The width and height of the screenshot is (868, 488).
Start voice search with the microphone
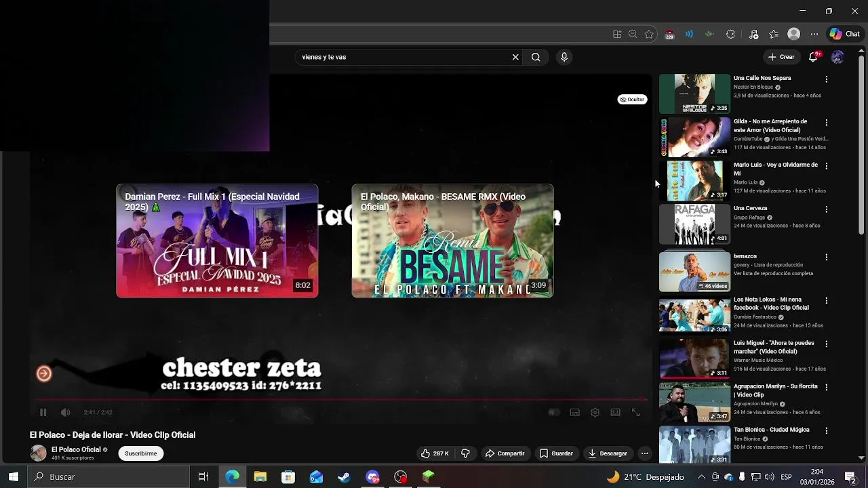pos(564,57)
